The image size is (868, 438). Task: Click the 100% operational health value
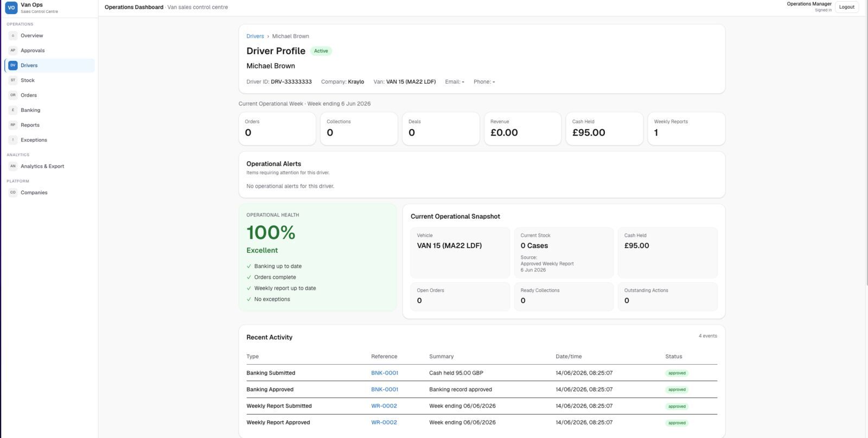[271, 233]
